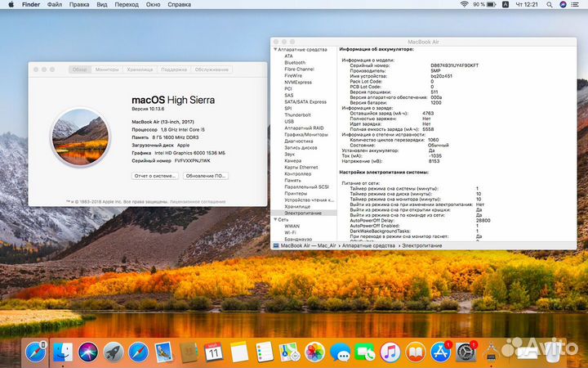
Task: Open iTunes app in Dock
Action: 390,352
